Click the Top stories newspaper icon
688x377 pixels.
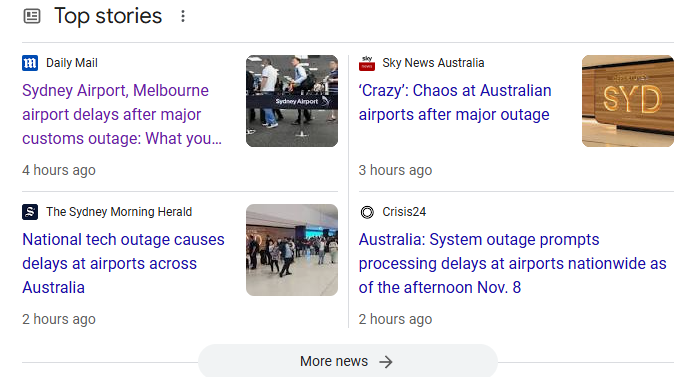(x=32, y=16)
